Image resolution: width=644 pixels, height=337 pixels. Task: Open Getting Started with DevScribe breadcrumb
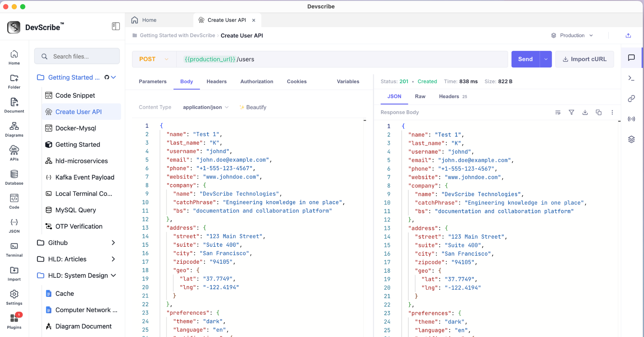pyautogui.click(x=177, y=35)
